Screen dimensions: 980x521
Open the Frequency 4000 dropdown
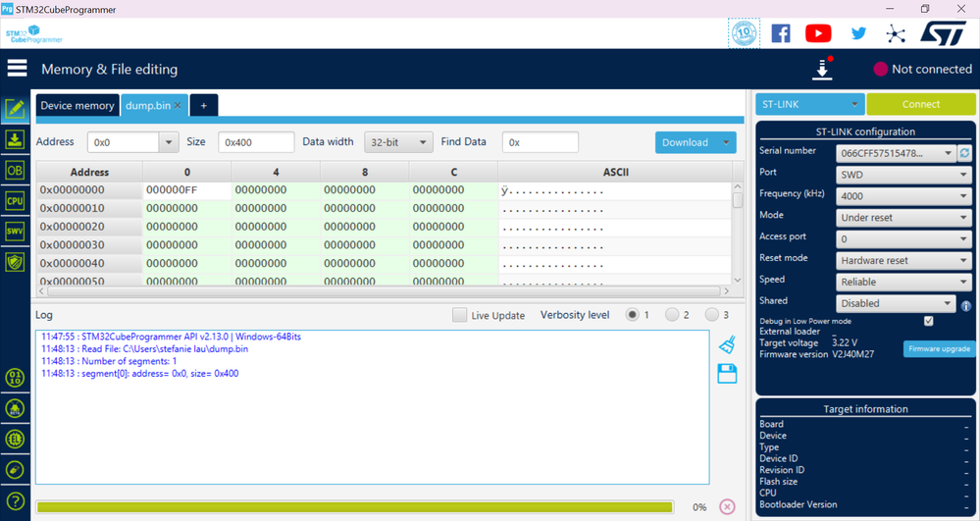click(x=903, y=196)
